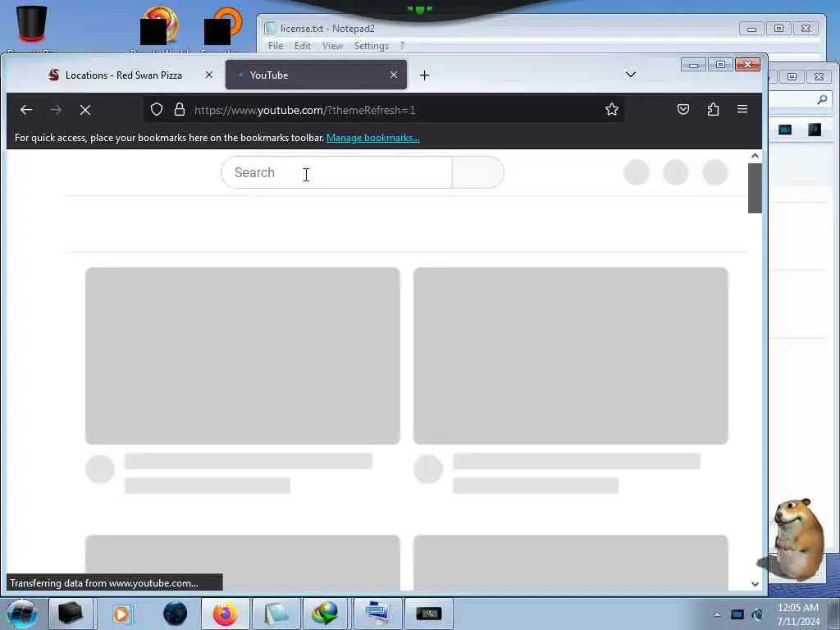Expand the list all tabs chevron
The image size is (840, 630).
point(631,75)
